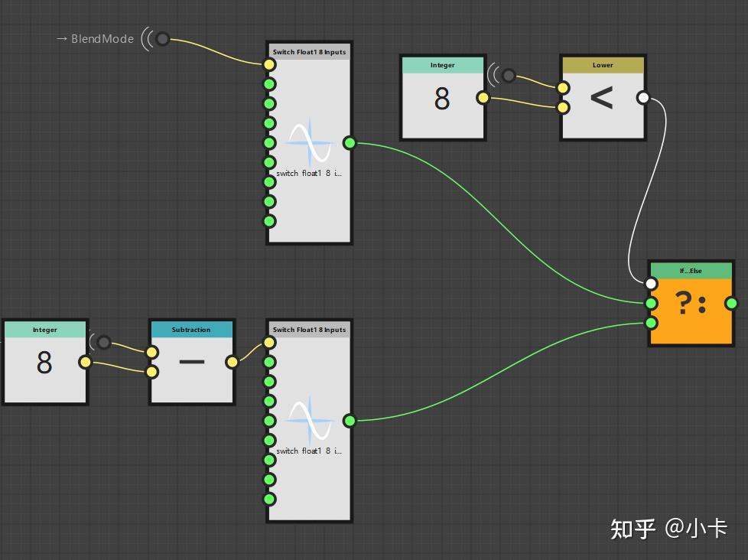
Task: Click the yellow selector pin on bottom Switch node
Action: (269, 343)
